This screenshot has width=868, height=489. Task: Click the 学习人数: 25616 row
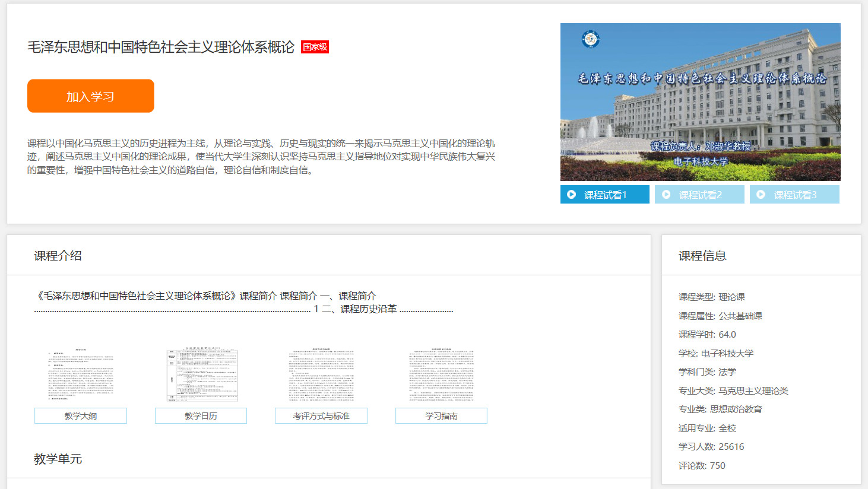[x=711, y=446]
